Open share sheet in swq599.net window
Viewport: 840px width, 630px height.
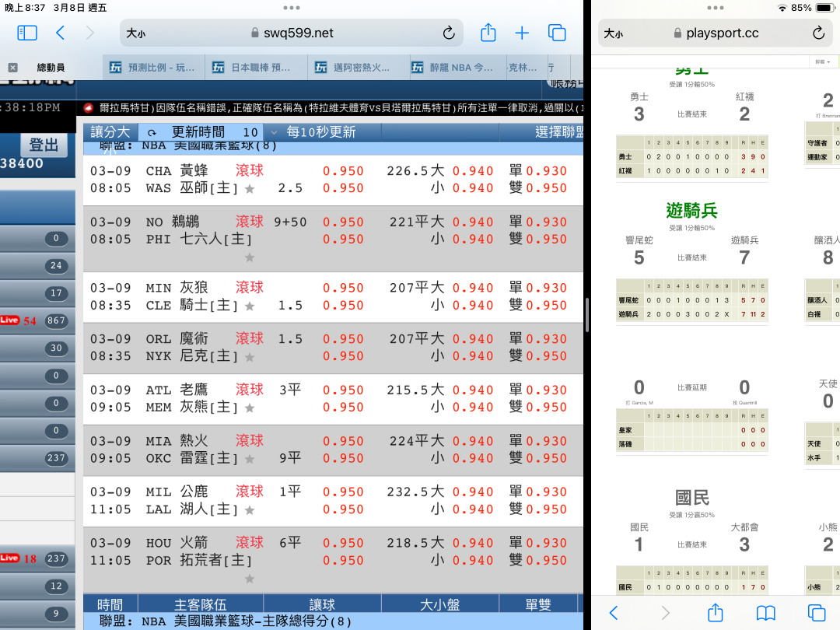tap(488, 33)
